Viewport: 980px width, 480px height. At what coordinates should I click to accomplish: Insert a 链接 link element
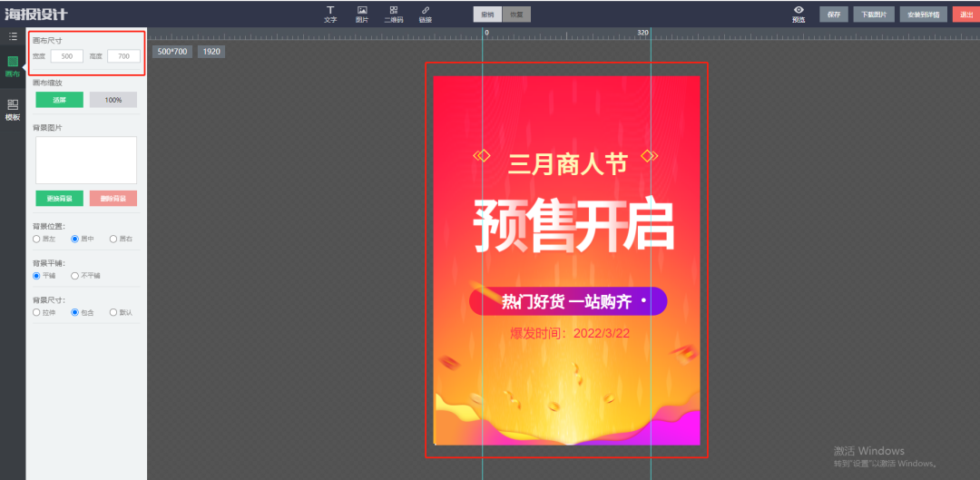point(425,15)
